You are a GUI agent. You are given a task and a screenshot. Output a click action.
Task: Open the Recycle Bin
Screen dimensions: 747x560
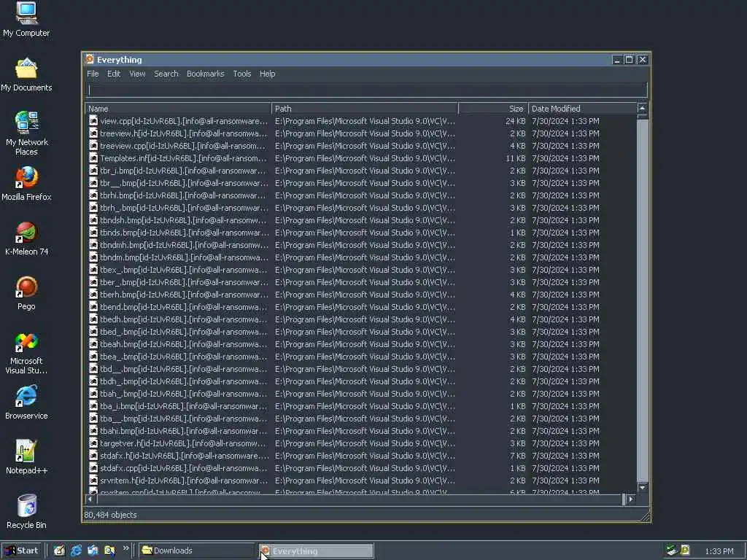point(26,512)
